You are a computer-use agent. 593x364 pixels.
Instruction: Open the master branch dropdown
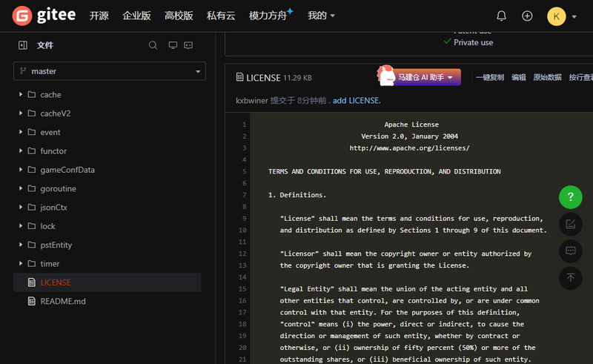109,71
